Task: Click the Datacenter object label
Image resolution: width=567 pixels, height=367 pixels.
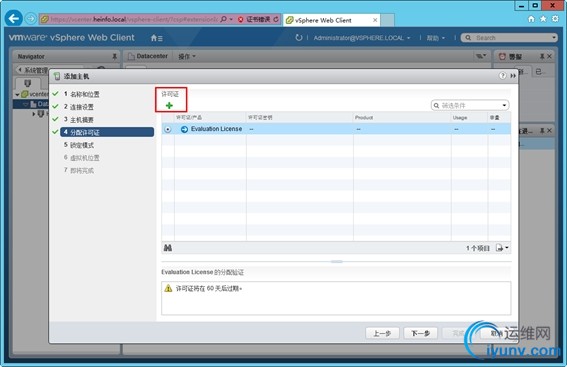Action: coord(152,56)
